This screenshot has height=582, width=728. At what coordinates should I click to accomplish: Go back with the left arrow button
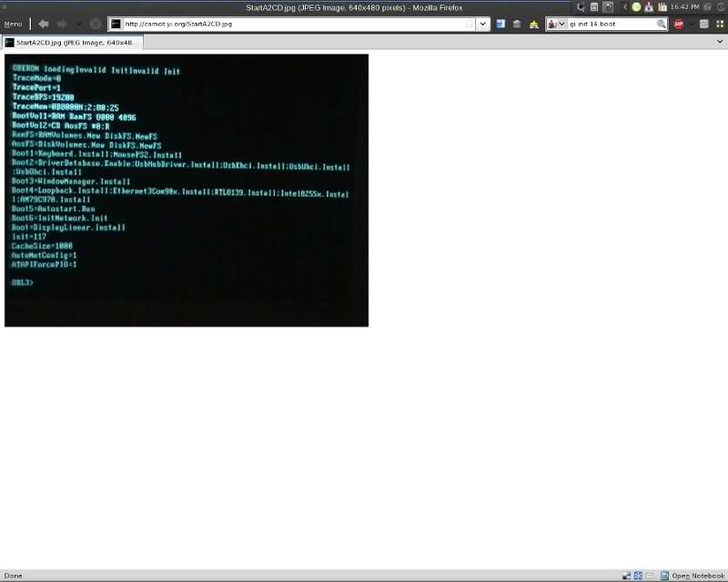[44, 25]
